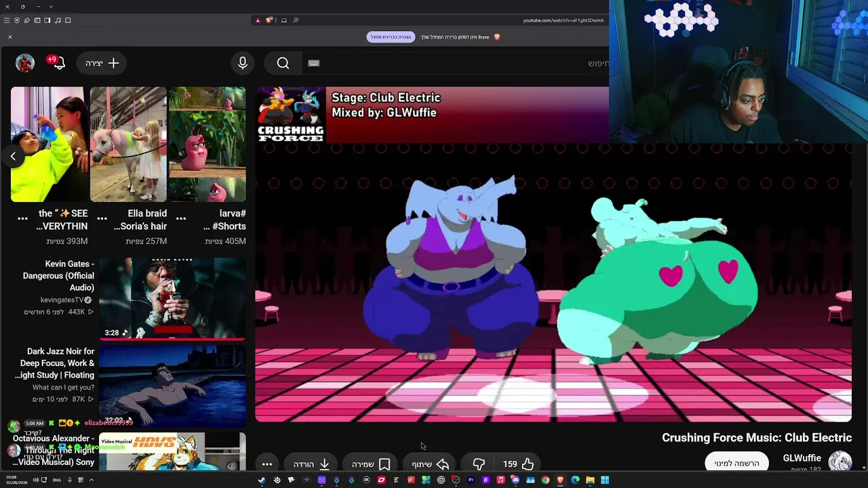Open Google Chrome from the taskbar
This screenshot has height=488, width=868.
[x=545, y=480]
